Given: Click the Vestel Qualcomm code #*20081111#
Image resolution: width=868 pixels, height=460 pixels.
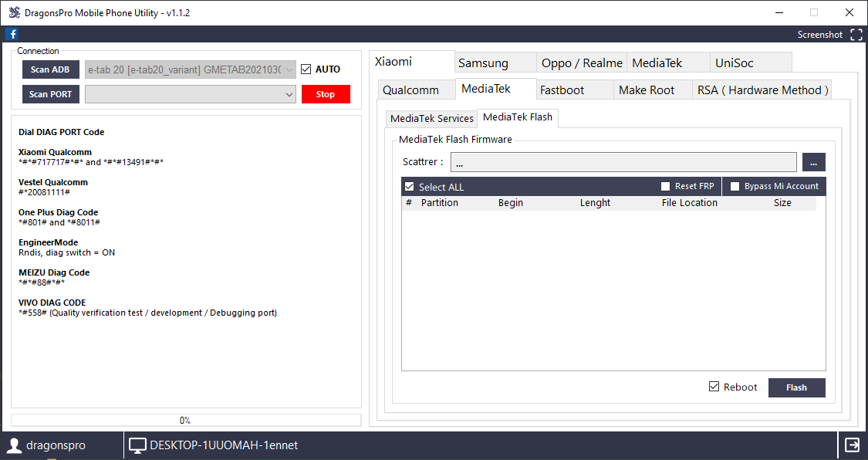Looking at the screenshot, I should [44, 192].
